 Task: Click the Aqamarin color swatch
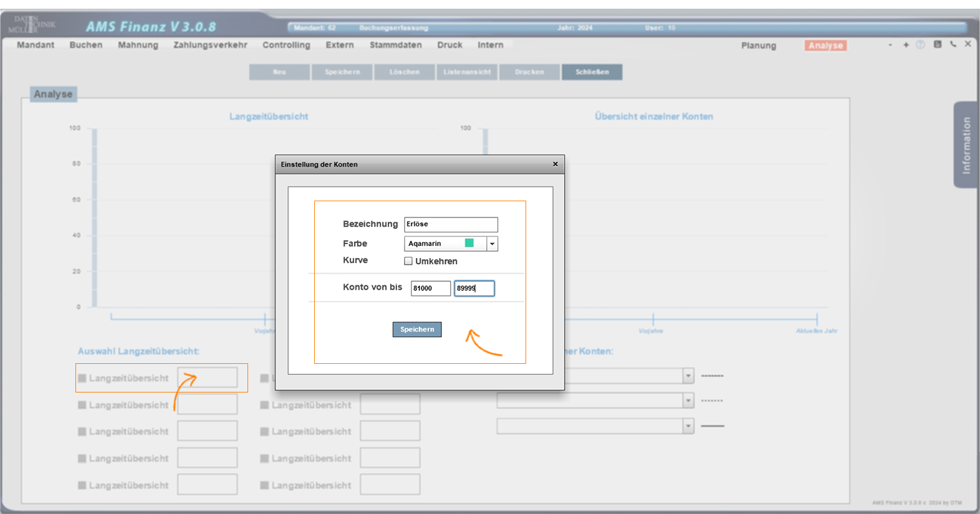469,243
